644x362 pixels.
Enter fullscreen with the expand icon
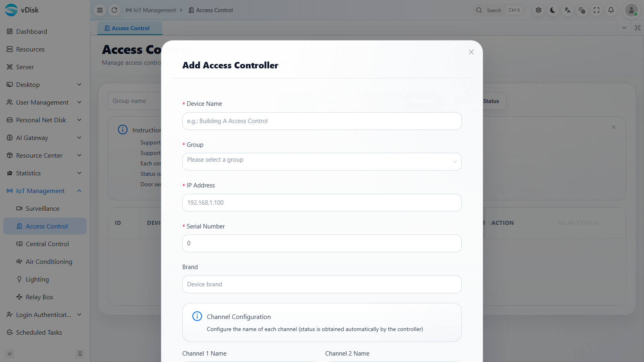coord(597,10)
